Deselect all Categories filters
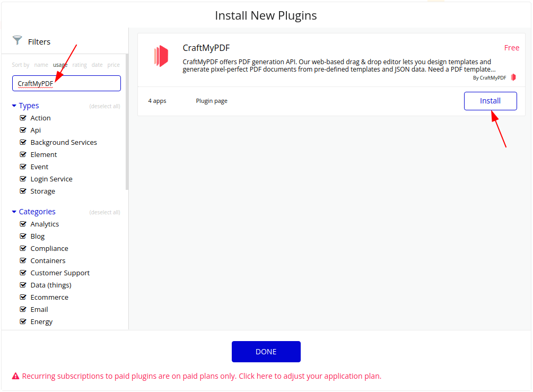 point(104,212)
